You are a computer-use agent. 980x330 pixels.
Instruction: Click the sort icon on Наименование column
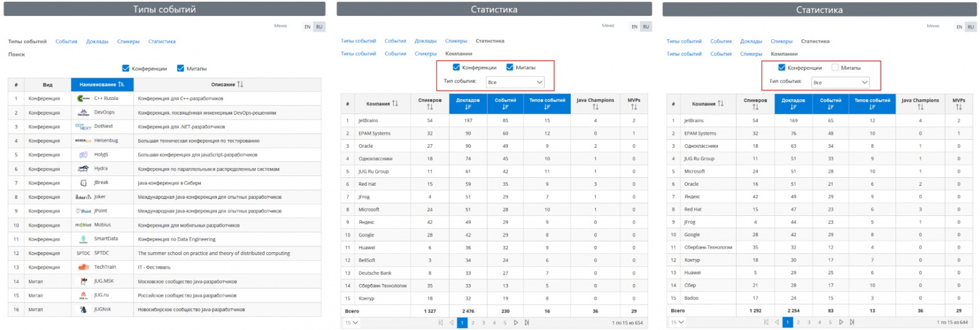tap(121, 85)
